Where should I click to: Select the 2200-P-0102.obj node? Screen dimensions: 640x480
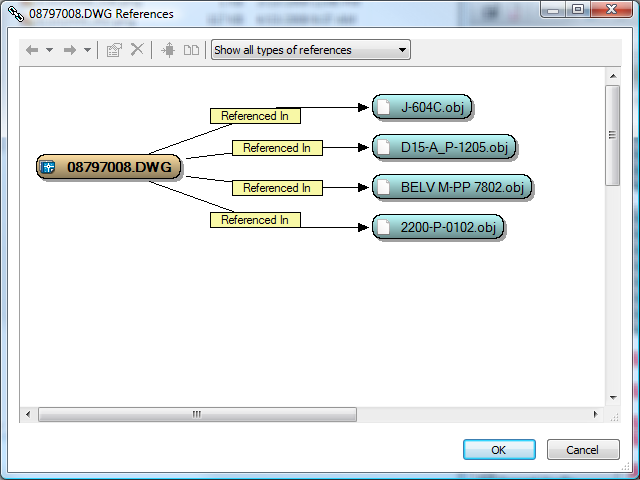pos(438,227)
